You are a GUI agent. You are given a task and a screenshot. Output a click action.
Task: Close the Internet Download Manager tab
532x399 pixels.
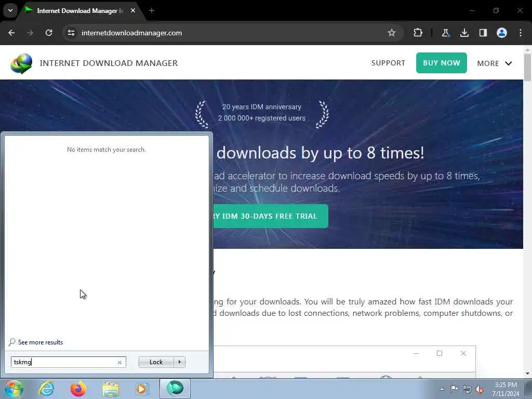[133, 10]
